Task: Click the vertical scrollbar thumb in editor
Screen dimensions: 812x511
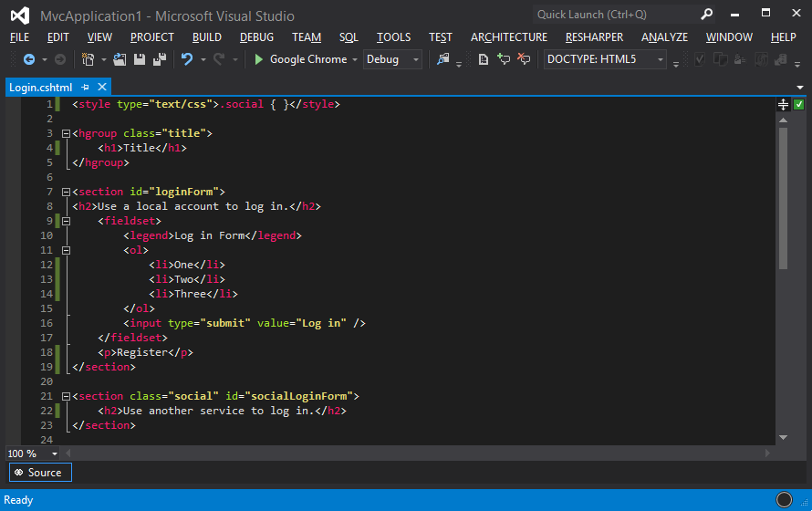Action: point(783,196)
